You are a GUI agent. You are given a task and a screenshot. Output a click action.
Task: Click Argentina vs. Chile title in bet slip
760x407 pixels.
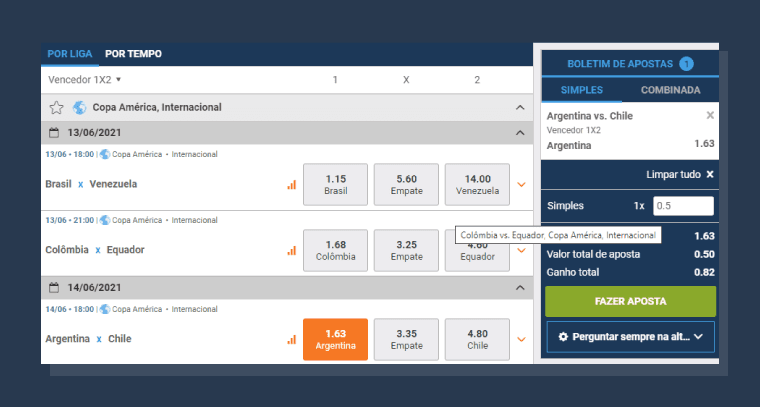pyautogui.click(x=589, y=116)
